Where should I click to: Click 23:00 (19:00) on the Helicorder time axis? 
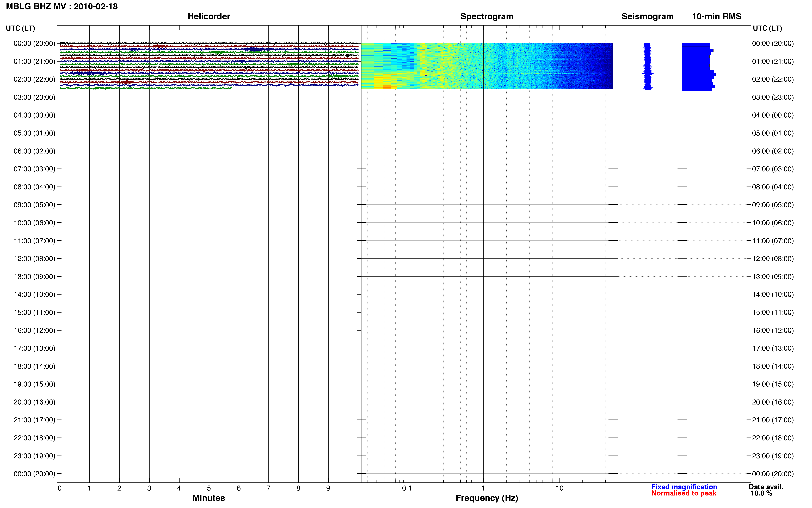[x=34, y=456]
